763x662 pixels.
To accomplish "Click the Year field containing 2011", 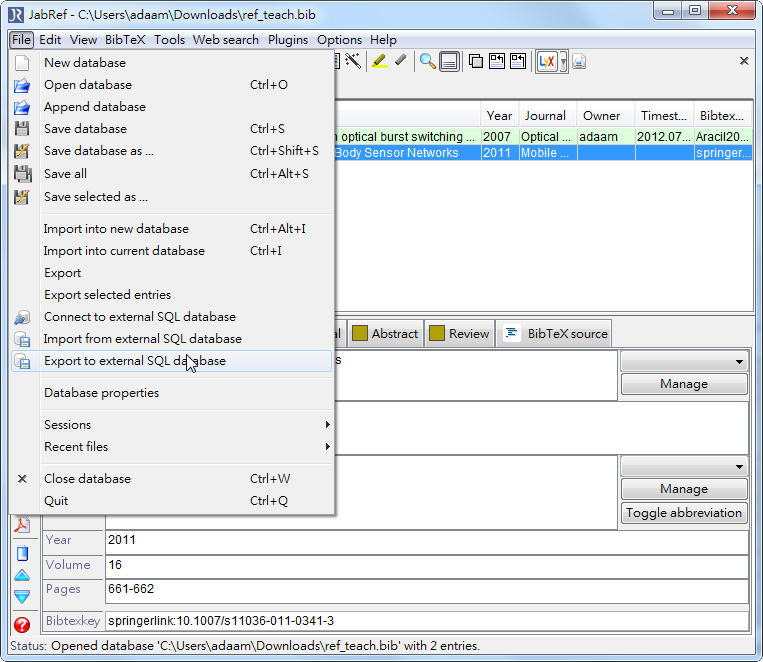I will [x=427, y=541].
